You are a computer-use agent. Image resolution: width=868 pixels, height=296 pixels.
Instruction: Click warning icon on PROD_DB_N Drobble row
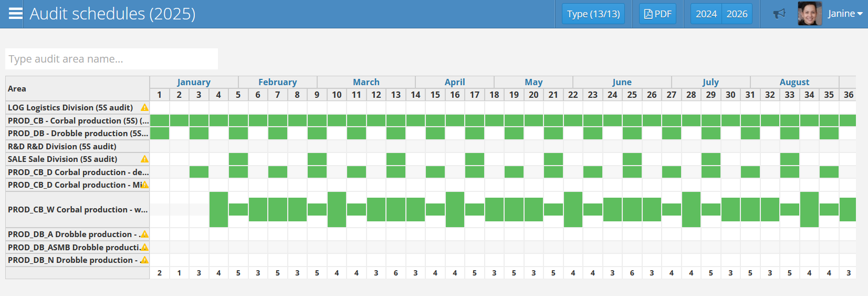tap(144, 260)
